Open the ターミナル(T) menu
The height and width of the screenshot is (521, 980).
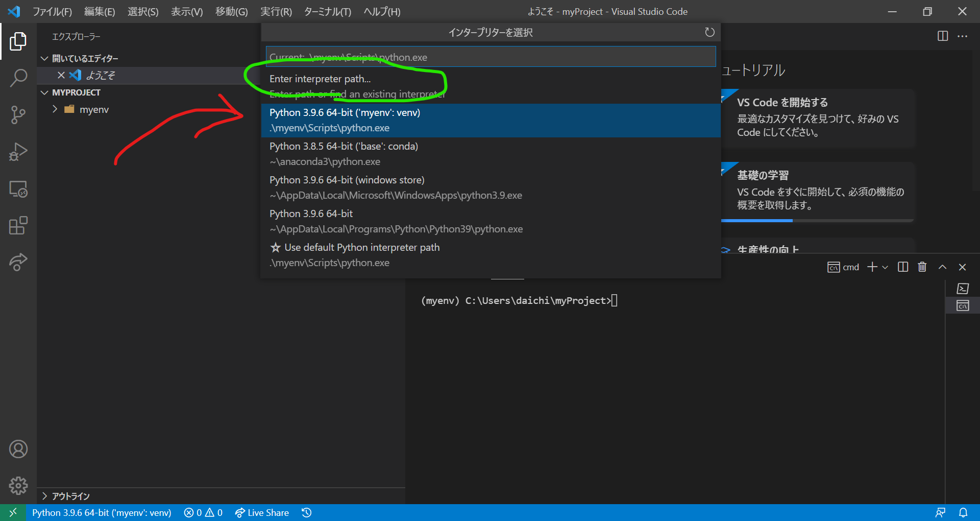(x=327, y=11)
